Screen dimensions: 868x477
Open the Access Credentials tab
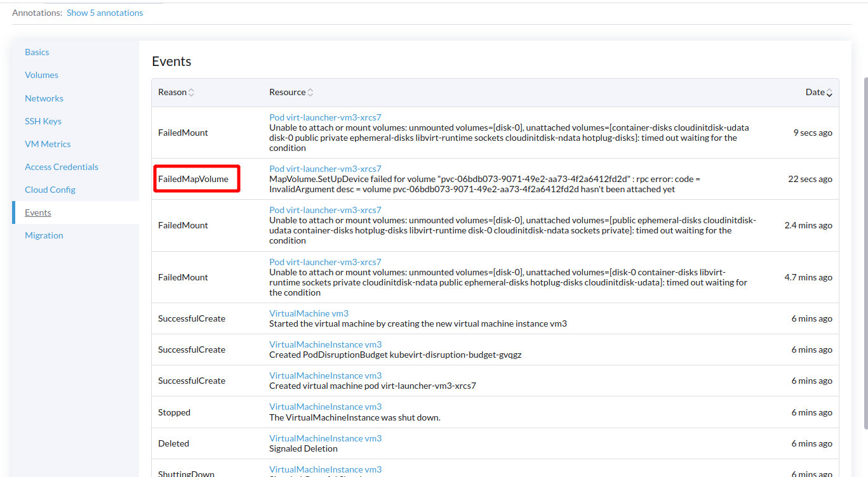coord(62,167)
